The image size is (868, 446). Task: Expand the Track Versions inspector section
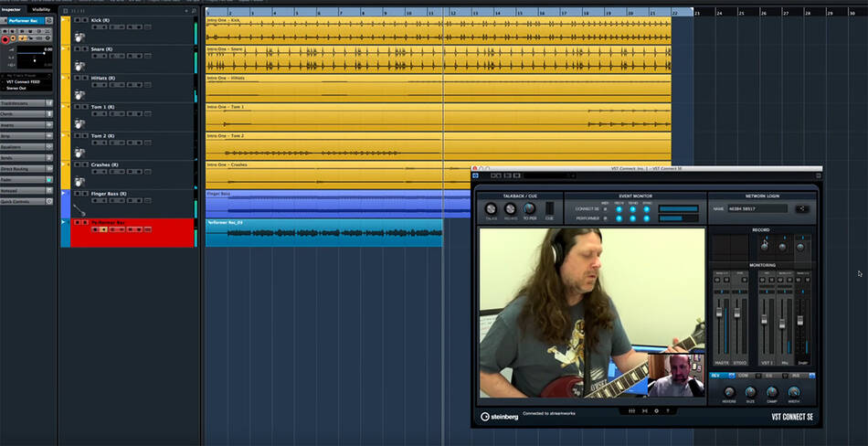coord(26,103)
